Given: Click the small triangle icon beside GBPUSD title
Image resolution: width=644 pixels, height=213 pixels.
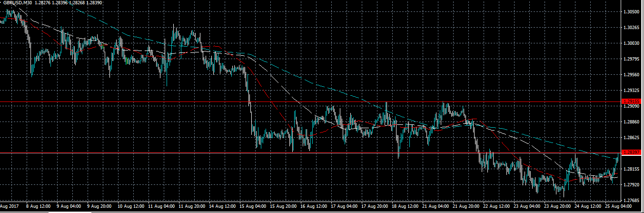Looking at the screenshot, I should pyautogui.click(x=1, y=3).
